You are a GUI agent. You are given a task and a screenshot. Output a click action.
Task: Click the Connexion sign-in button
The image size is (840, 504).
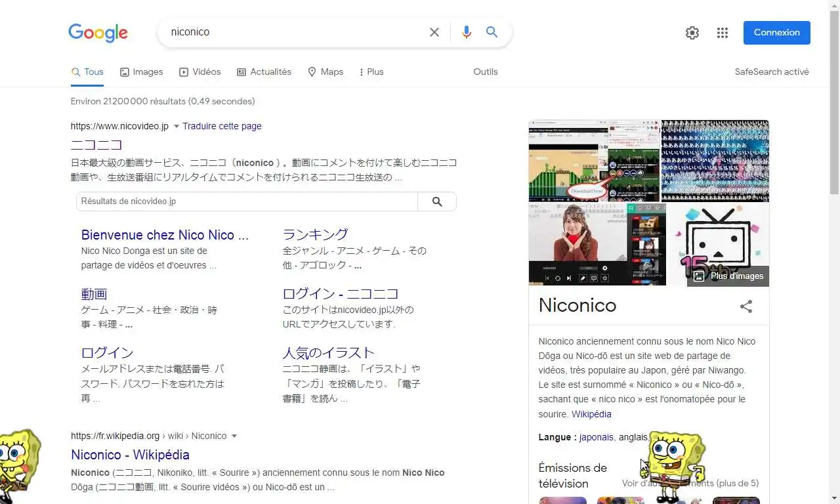coord(777,33)
